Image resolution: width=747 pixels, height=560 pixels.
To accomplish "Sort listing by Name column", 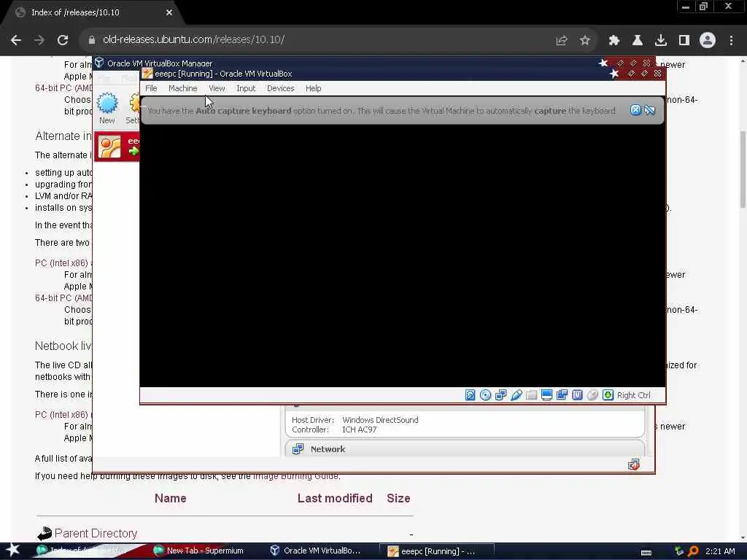I will [170, 498].
